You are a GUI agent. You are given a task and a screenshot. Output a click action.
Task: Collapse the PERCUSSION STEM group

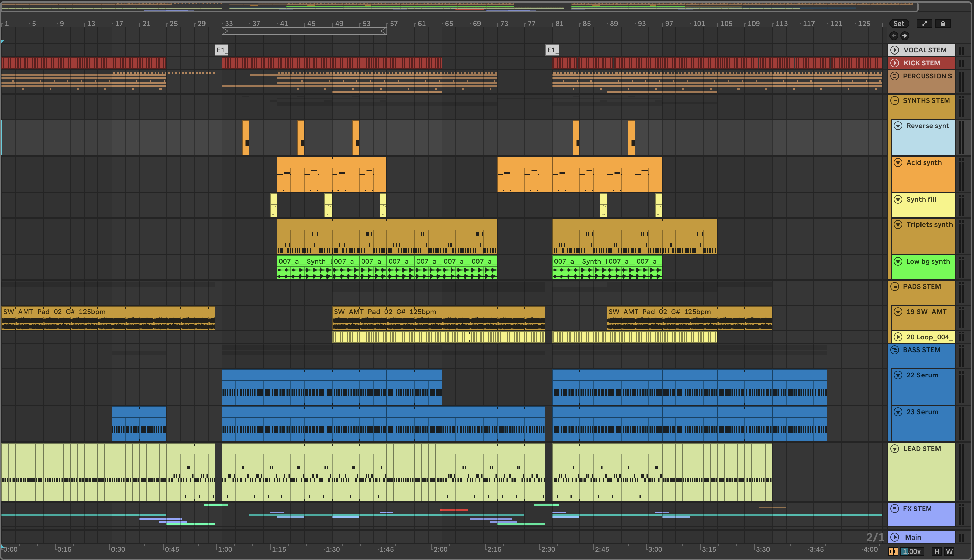click(895, 76)
